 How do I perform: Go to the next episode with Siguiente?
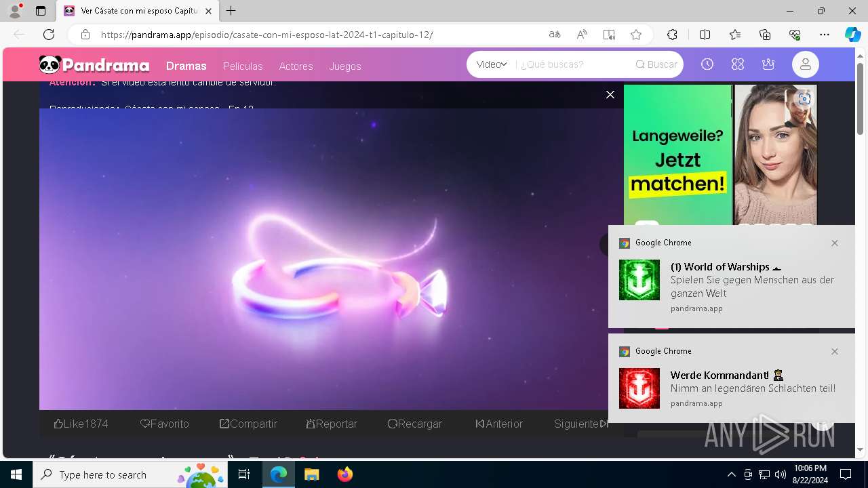coord(581,424)
